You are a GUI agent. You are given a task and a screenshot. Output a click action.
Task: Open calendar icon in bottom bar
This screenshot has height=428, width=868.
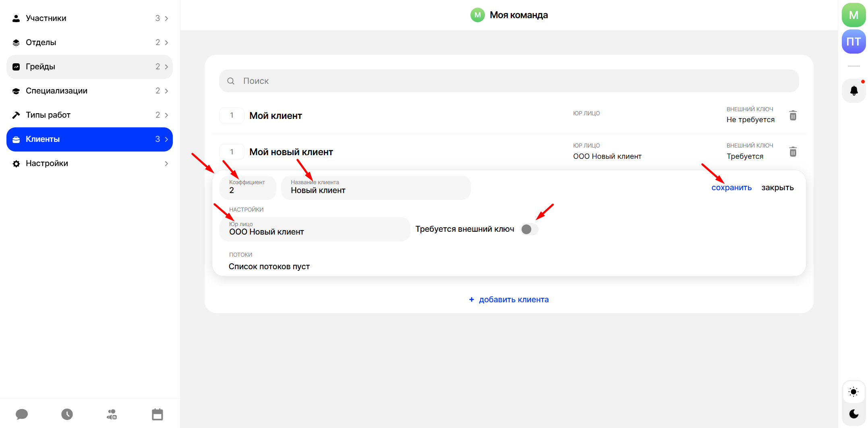pyautogui.click(x=157, y=414)
